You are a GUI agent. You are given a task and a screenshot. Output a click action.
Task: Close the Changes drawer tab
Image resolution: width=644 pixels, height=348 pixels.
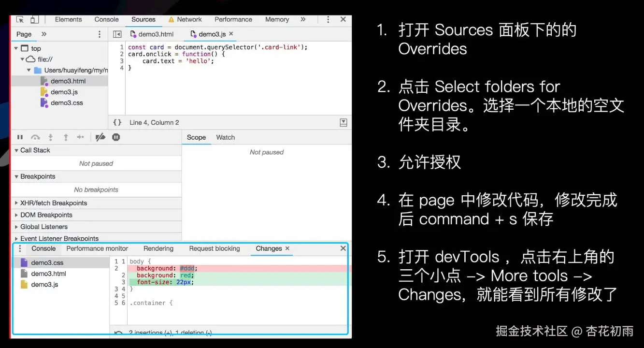coord(287,248)
